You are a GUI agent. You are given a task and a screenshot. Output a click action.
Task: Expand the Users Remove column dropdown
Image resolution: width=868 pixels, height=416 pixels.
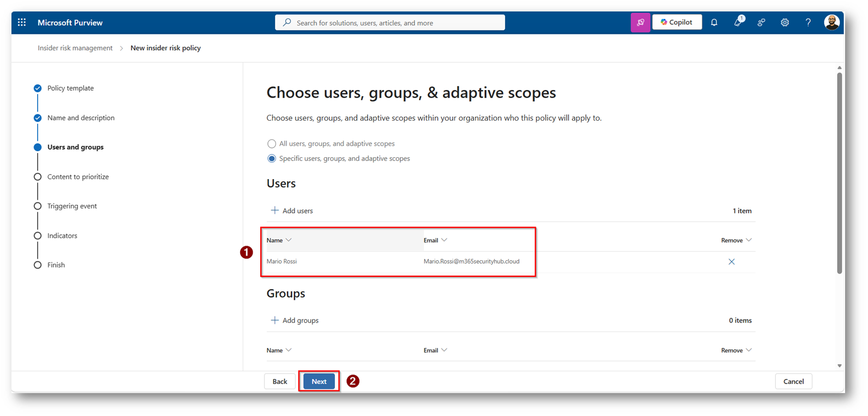749,240
